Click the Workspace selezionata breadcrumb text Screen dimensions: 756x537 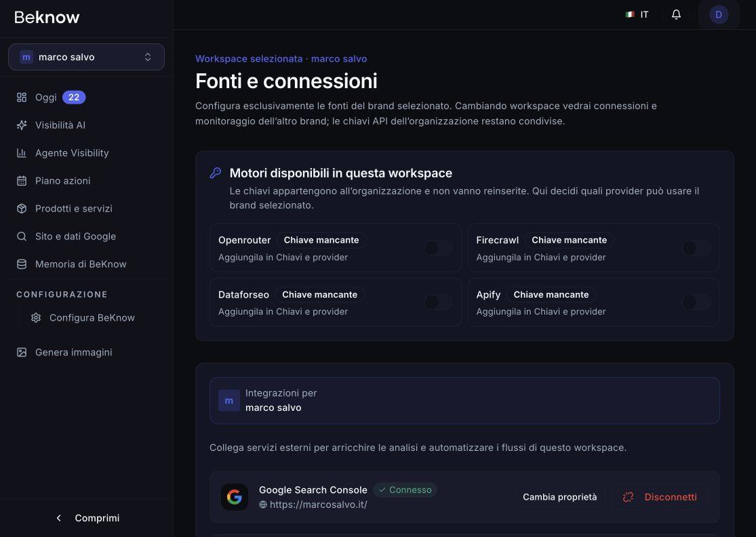[281, 59]
